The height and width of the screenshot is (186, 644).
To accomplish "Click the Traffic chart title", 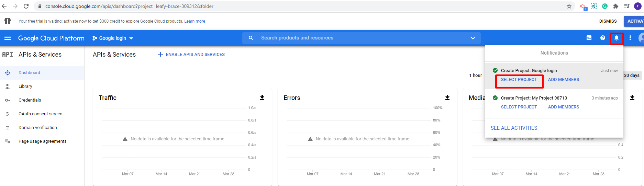I will [108, 98].
